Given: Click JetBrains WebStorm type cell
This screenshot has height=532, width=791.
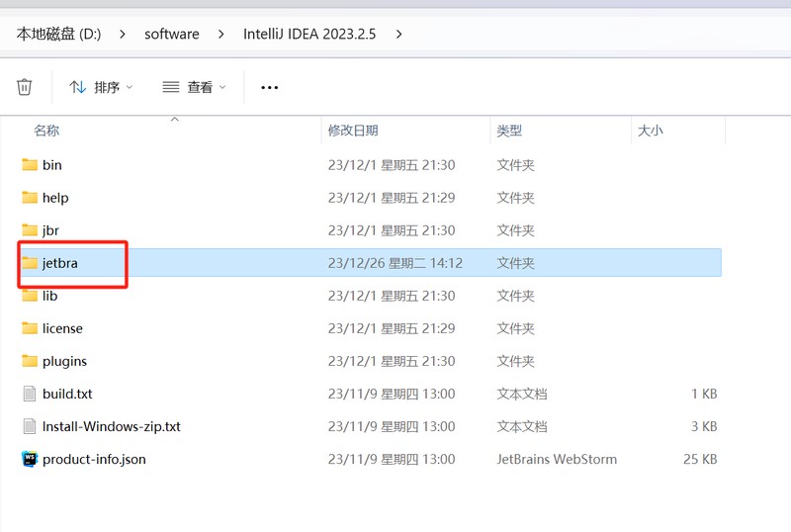Looking at the screenshot, I should point(557,459).
